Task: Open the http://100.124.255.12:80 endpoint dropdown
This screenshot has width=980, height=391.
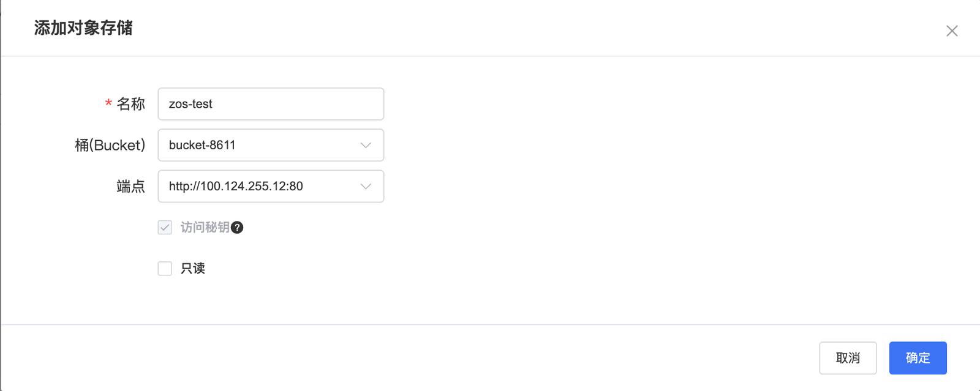Action: 271,186
